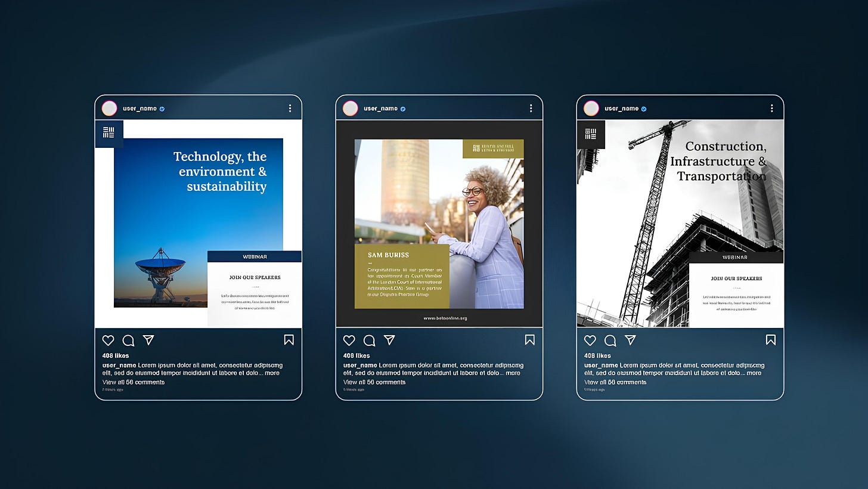
Task: Like the Sam Buriss post with heart icon
Action: pos(349,341)
